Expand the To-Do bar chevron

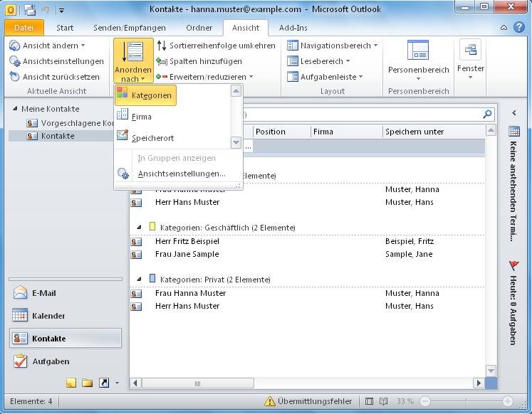pyautogui.click(x=514, y=113)
